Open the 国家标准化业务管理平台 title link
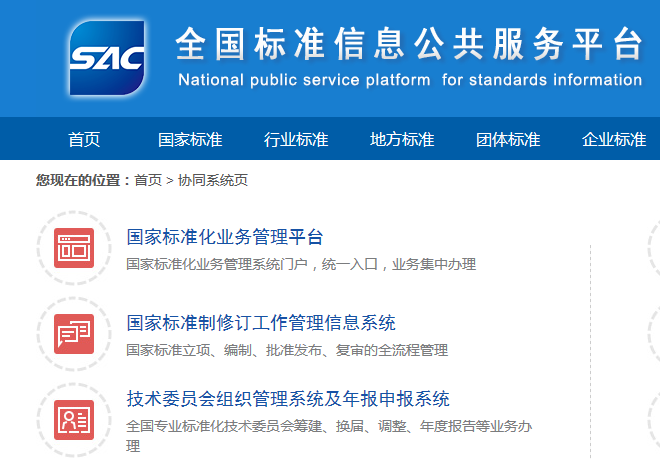 (x=225, y=237)
